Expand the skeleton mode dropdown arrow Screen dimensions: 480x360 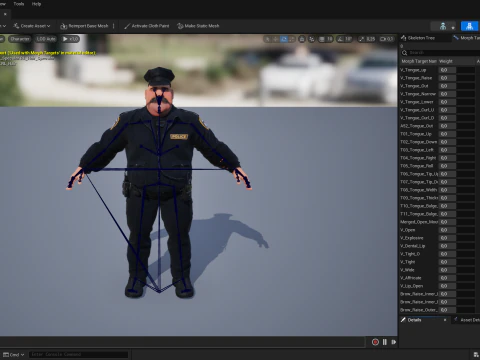click(x=453, y=27)
